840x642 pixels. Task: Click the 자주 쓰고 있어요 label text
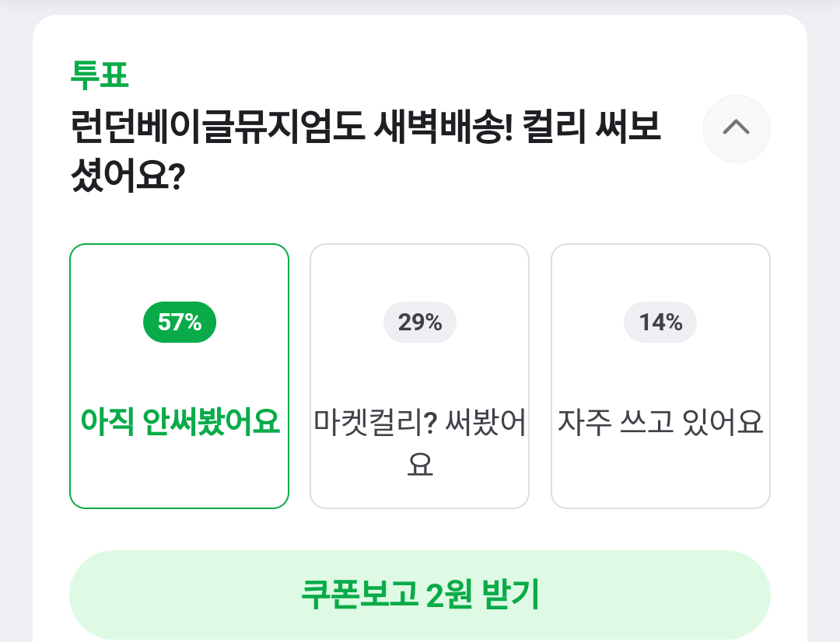pos(660,422)
